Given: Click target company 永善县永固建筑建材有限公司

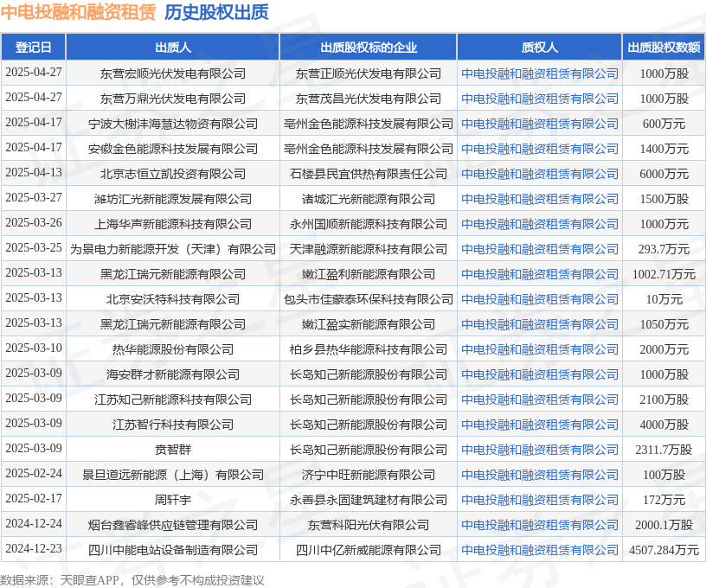Looking at the screenshot, I should coord(369,500).
